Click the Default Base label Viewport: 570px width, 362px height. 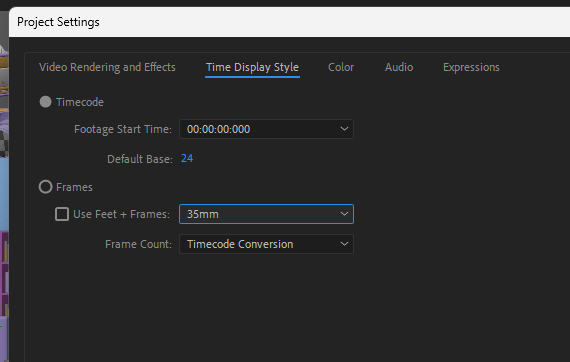(140, 159)
